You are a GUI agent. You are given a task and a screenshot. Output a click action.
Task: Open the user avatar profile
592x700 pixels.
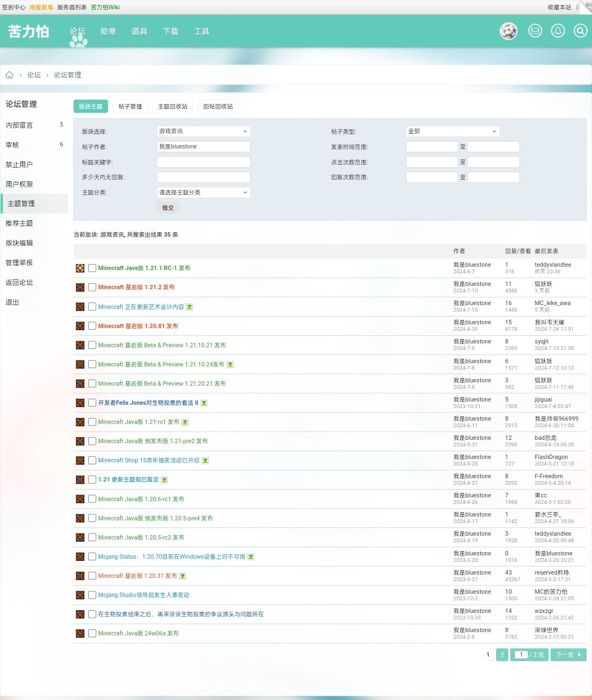509,31
